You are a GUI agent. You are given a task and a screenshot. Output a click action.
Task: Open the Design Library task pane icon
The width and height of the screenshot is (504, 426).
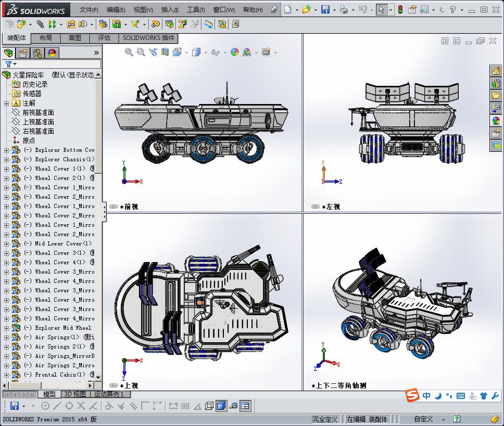point(496,83)
